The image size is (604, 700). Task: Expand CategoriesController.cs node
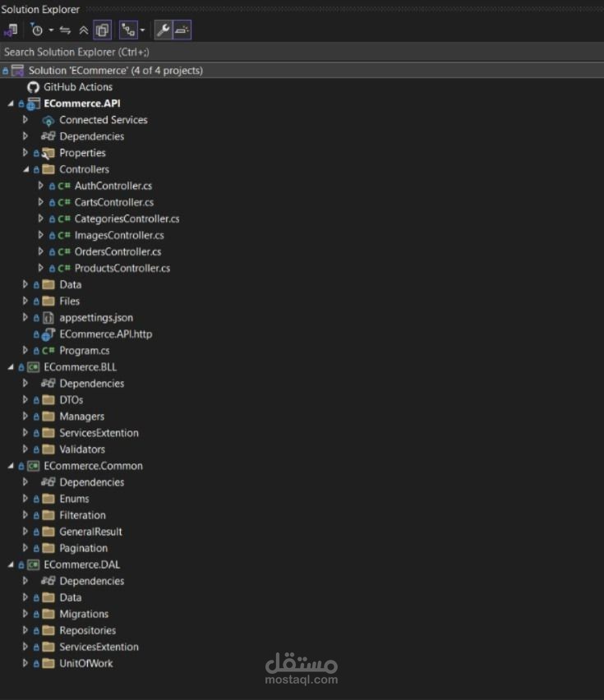(40, 219)
